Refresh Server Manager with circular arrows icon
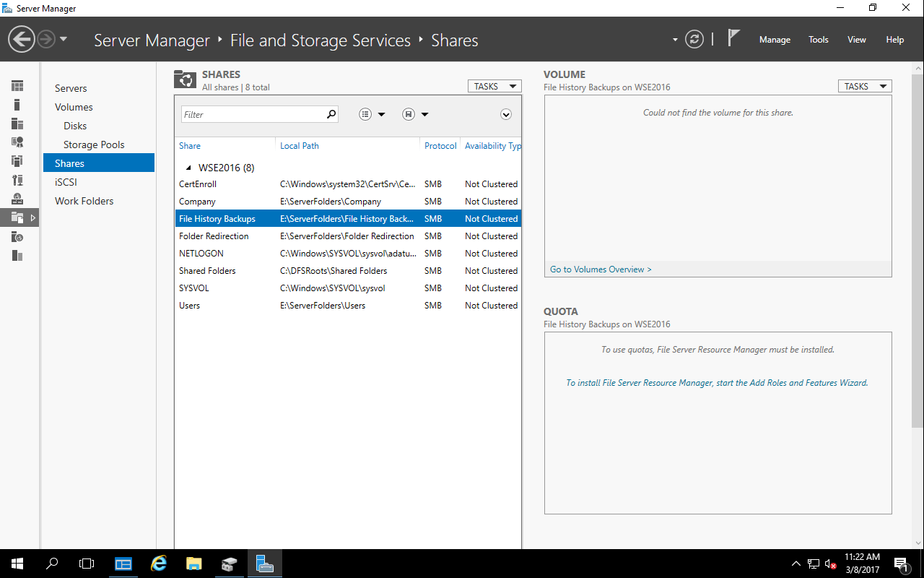The height and width of the screenshot is (578, 924). click(694, 39)
